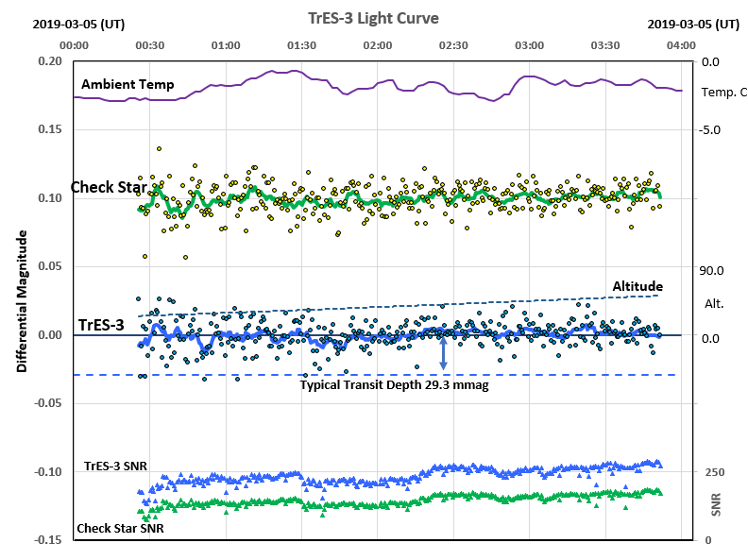The width and height of the screenshot is (748, 560).
Task: Click the 0.00 left magnitude axis value
Action: point(50,335)
